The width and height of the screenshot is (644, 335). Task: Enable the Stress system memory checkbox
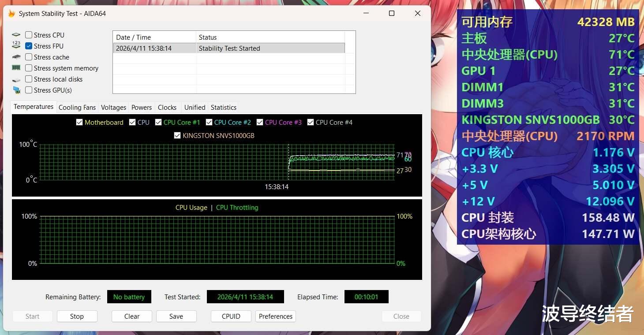(29, 68)
